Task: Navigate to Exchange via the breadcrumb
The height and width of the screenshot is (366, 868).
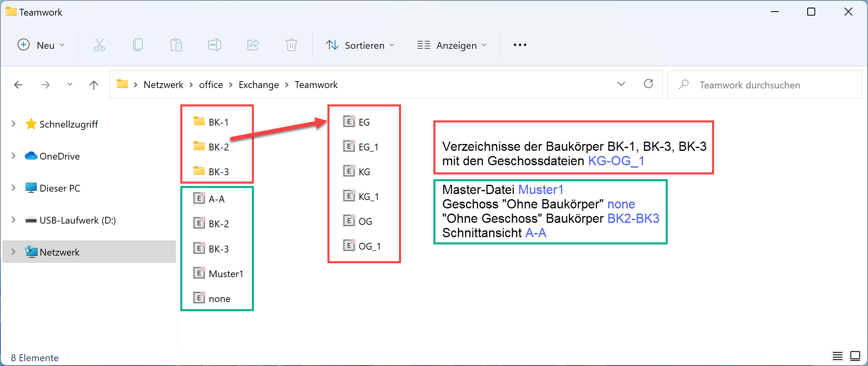Action: click(259, 84)
